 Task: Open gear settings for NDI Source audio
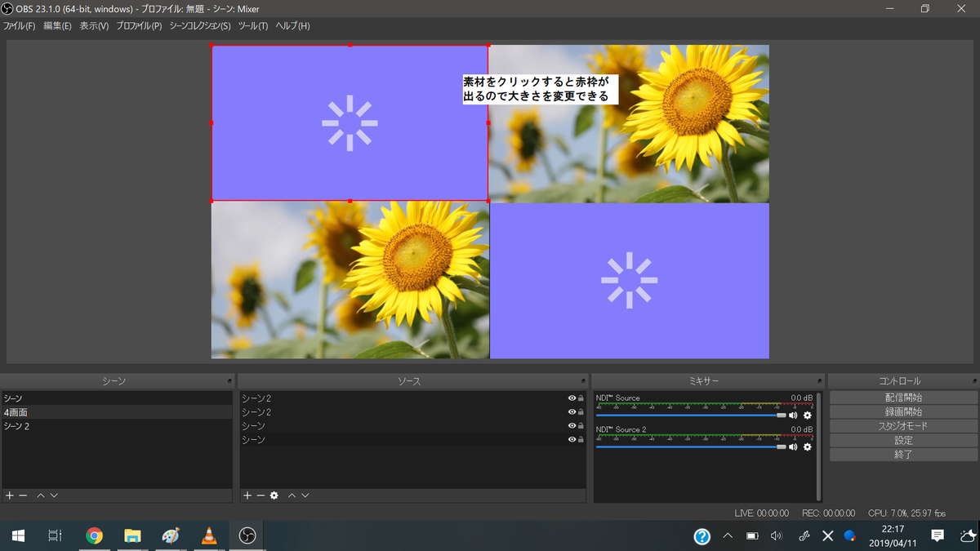pyautogui.click(x=808, y=415)
